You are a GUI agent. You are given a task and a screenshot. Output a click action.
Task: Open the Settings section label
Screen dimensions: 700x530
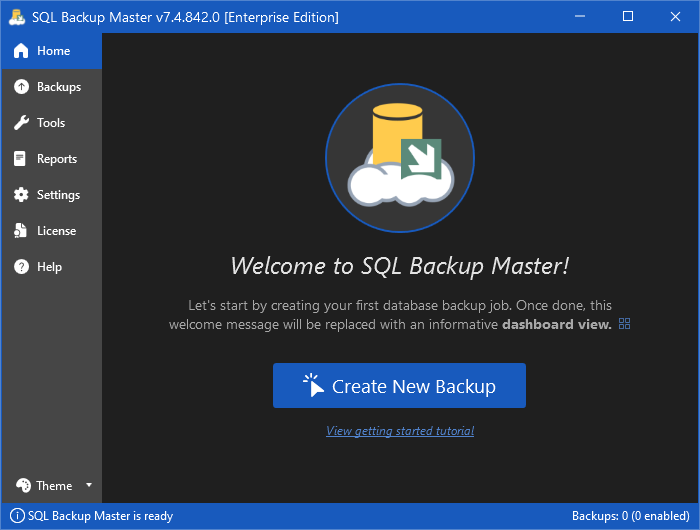click(x=58, y=195)
